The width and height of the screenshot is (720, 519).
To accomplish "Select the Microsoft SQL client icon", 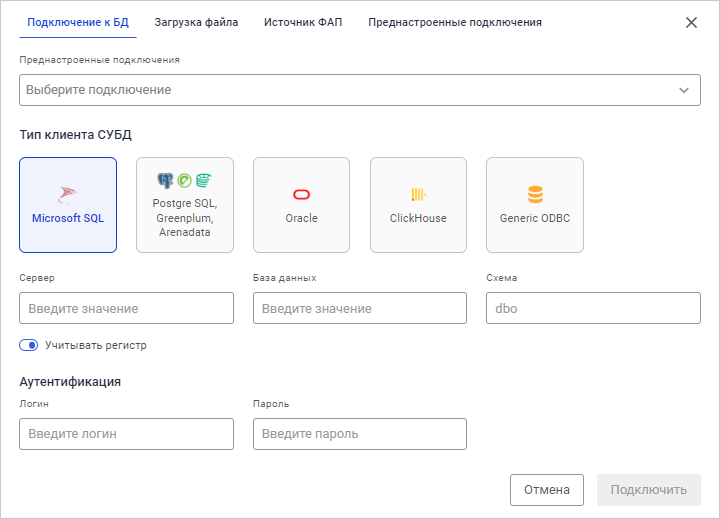I will (x=68, y=195).
